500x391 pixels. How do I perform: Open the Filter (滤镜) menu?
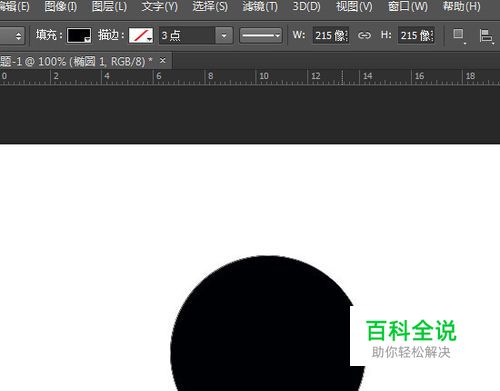pyautogui.click(x=260, y=6)
